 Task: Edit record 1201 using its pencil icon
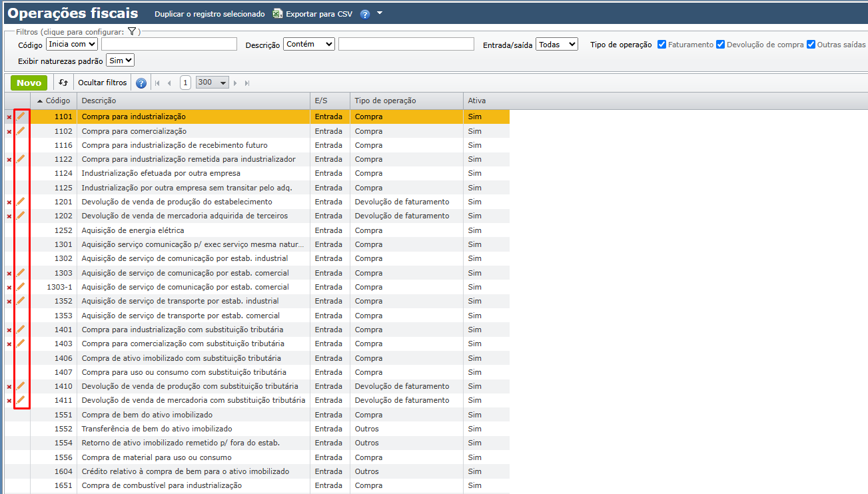point(21,202)
